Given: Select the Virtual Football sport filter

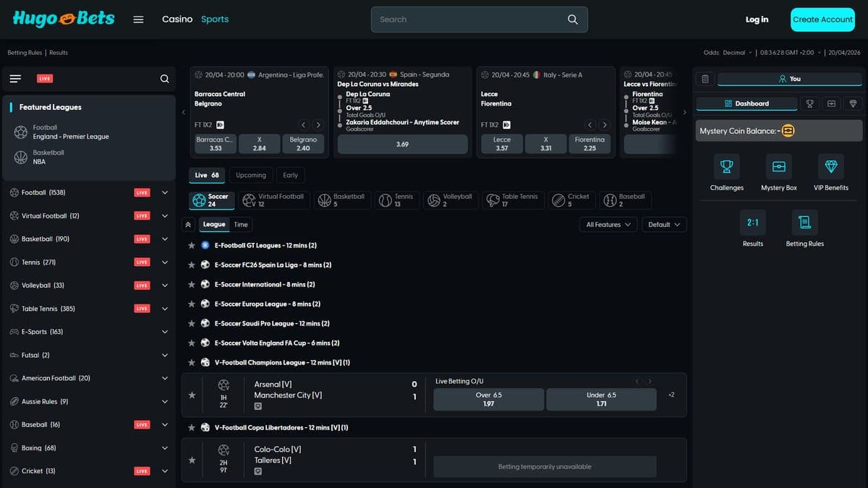Looking at the screenshot, I should 274,200.
